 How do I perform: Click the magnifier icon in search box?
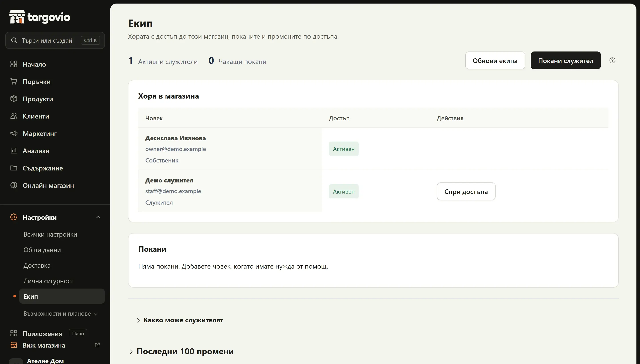(x=14, y=40)
